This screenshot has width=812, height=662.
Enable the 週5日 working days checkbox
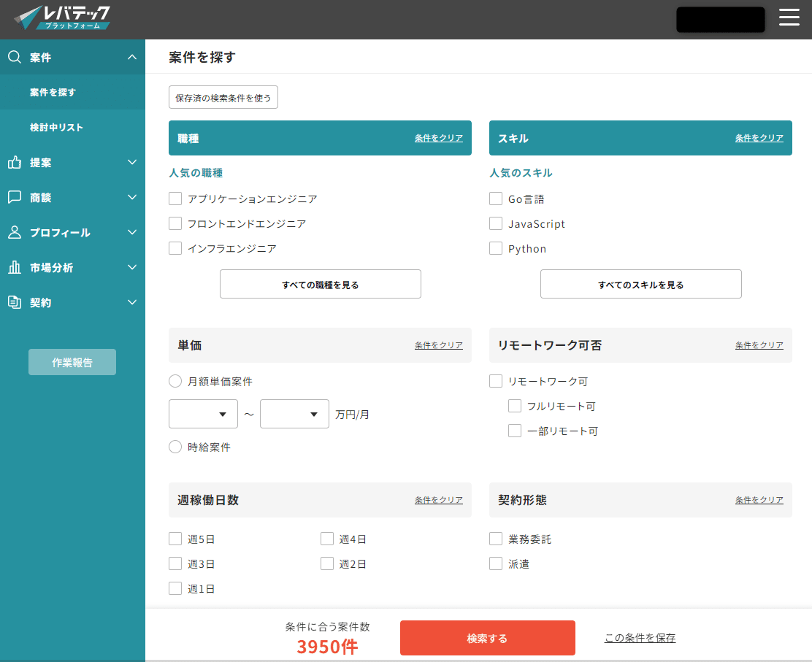[175, 538]
